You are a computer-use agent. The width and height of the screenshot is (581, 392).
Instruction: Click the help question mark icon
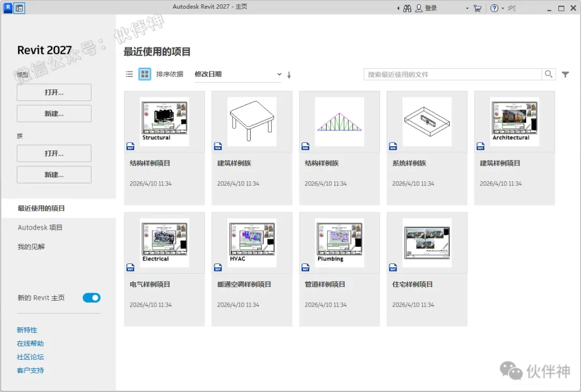(x=494, y=8)
